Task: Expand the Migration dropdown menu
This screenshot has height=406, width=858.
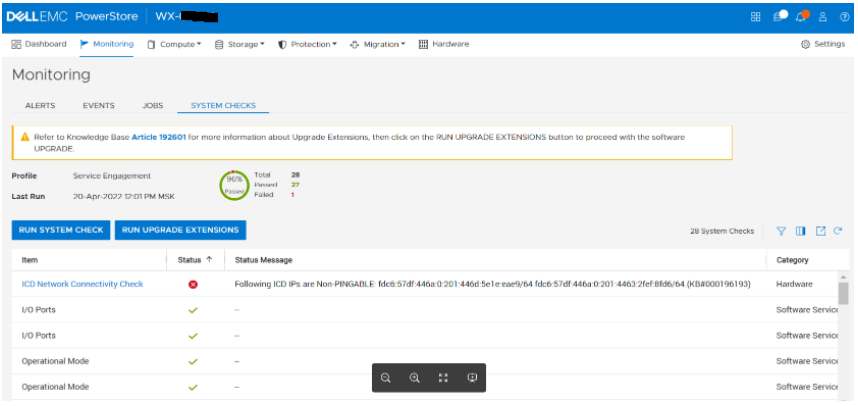Action: [378, 44]
